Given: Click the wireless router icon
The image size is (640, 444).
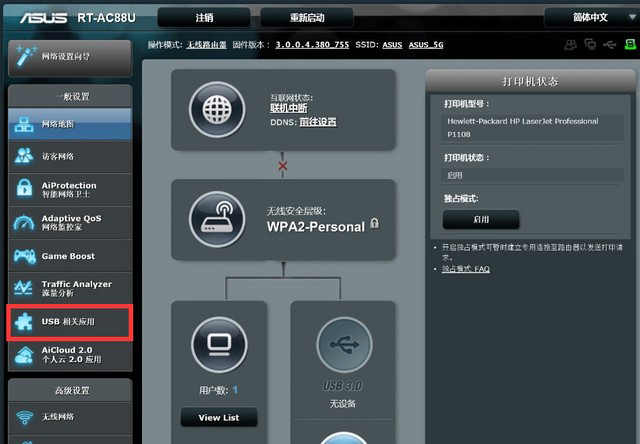Looking at the screenshot, I should click(217, 219).
